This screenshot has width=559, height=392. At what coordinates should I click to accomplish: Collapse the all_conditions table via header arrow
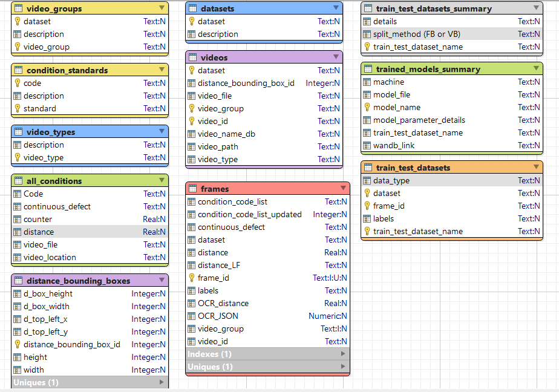coord(162,180)
